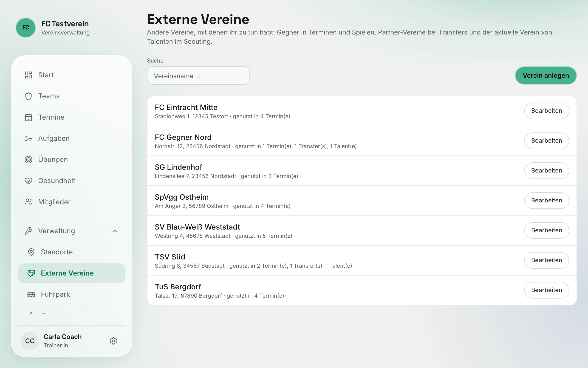588x368 pixels.
Task: Open the Fuhrpark submenu entry
Action: tap(72, 294)
